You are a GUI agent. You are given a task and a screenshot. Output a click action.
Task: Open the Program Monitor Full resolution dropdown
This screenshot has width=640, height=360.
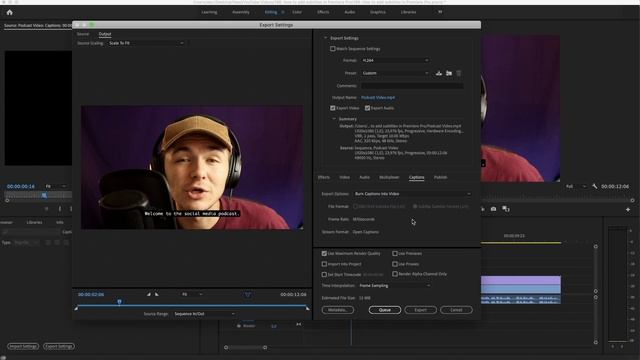pos(576,187)
